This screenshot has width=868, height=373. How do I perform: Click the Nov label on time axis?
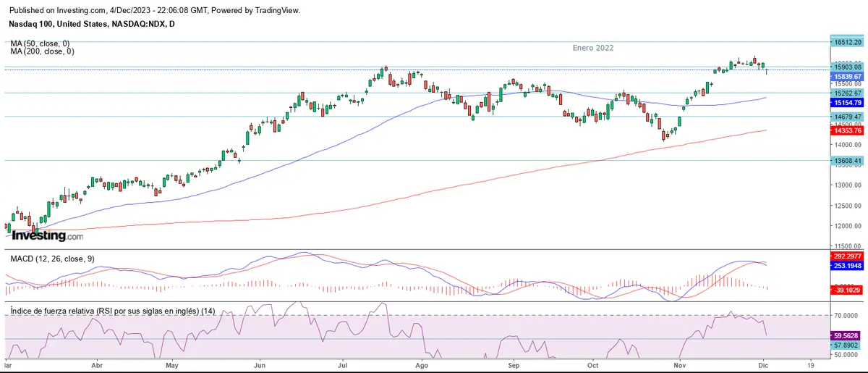coord(678,366)
